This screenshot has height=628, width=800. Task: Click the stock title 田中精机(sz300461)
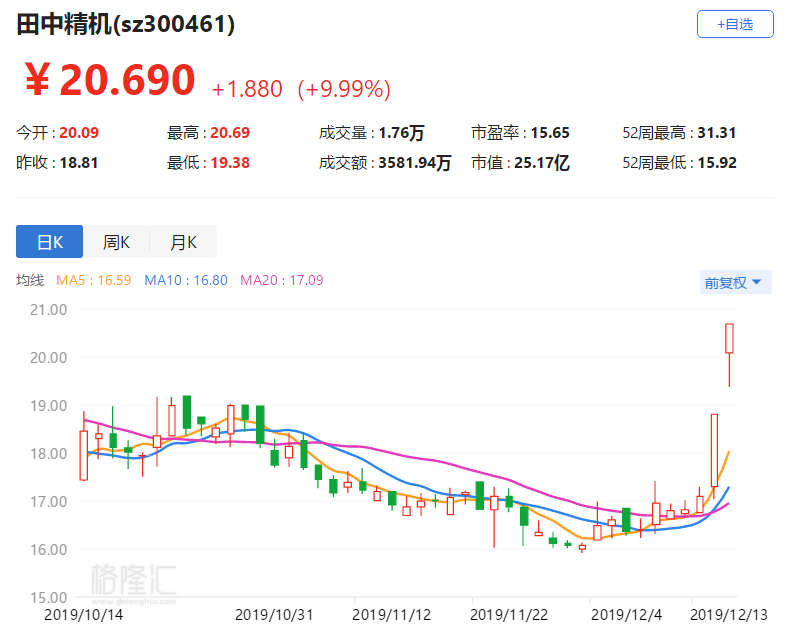point(126,24)
